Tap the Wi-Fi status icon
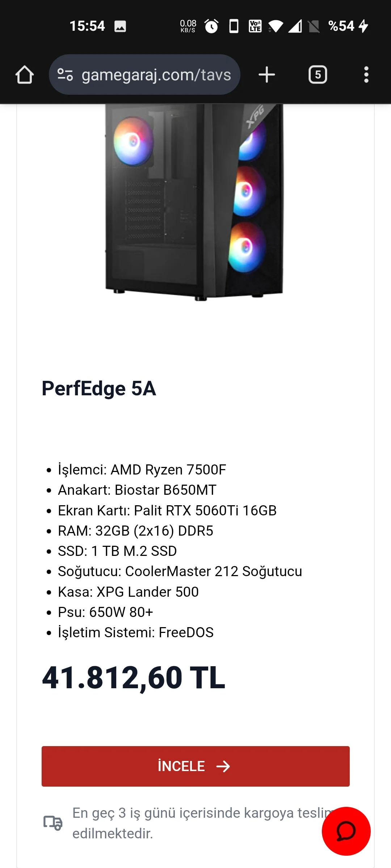Viewport: 391px width, 868px height. click(x=276, y=26)
